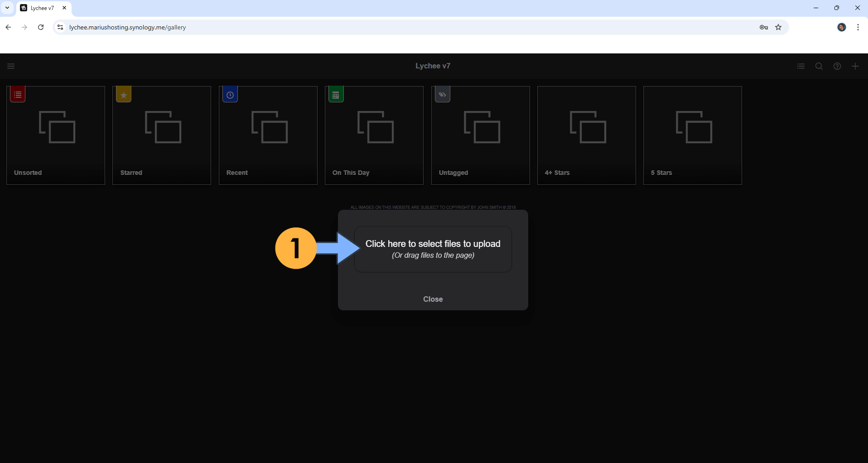The width and height of the screenshot is (868, 463).
Task: Open the Chrome profile avatar
Action: tap(842, 27)
